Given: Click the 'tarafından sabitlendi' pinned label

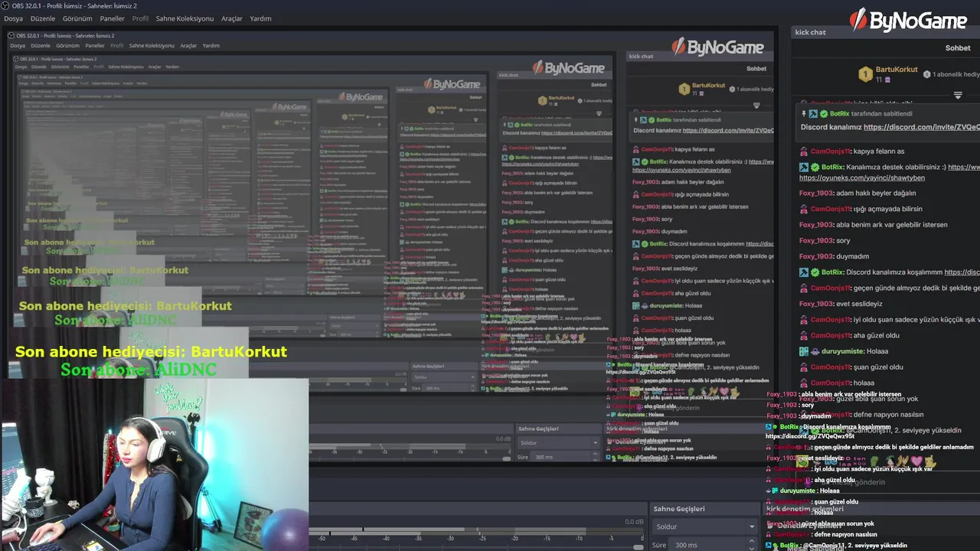Looking at the screenshot, I should [x=881, y=113].
